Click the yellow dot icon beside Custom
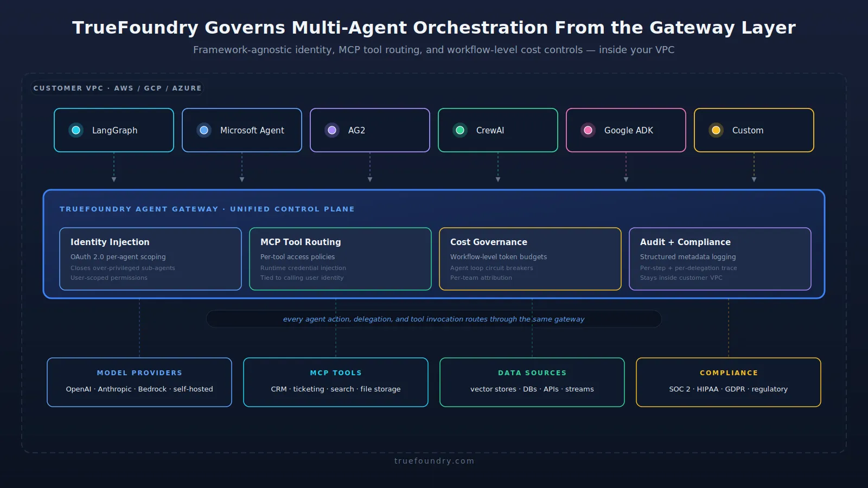The width and height of the screenshot is (868, 488). click(x=716, y=130)
